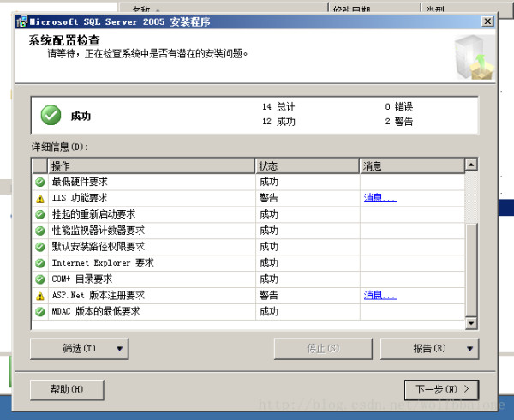
Task: Select the 性能监视器计数器要求 row text
Action: pyautogui.click(x=98, y=231)
